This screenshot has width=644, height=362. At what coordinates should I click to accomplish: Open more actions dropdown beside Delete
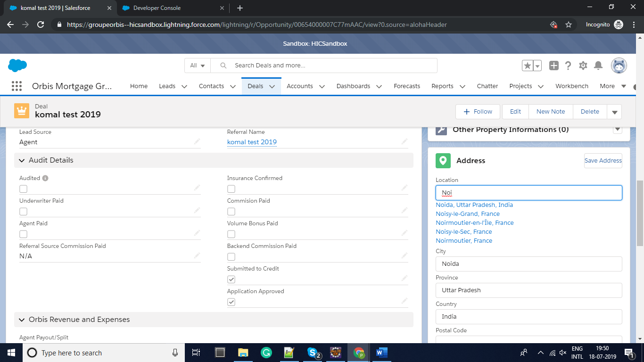[614, 112]
